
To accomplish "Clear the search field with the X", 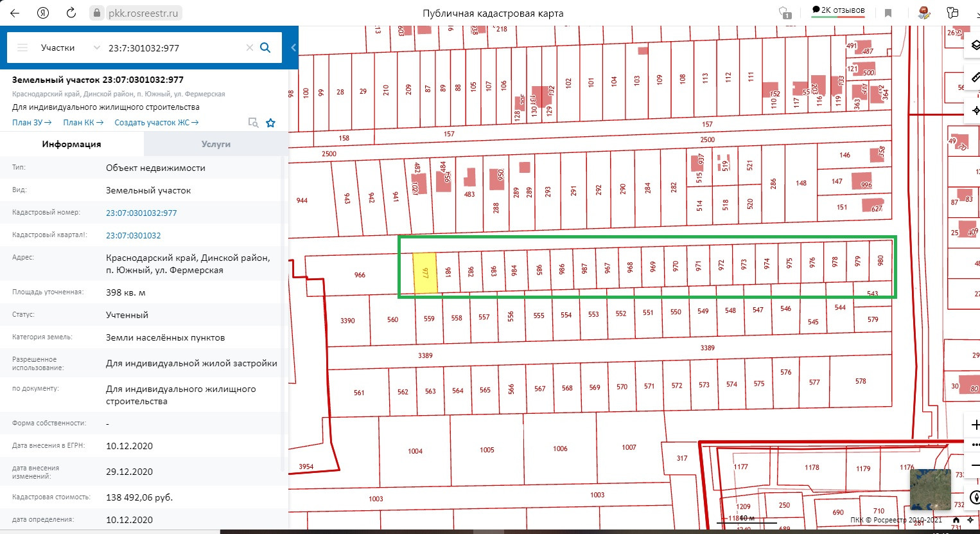I will tap(250, 48).
